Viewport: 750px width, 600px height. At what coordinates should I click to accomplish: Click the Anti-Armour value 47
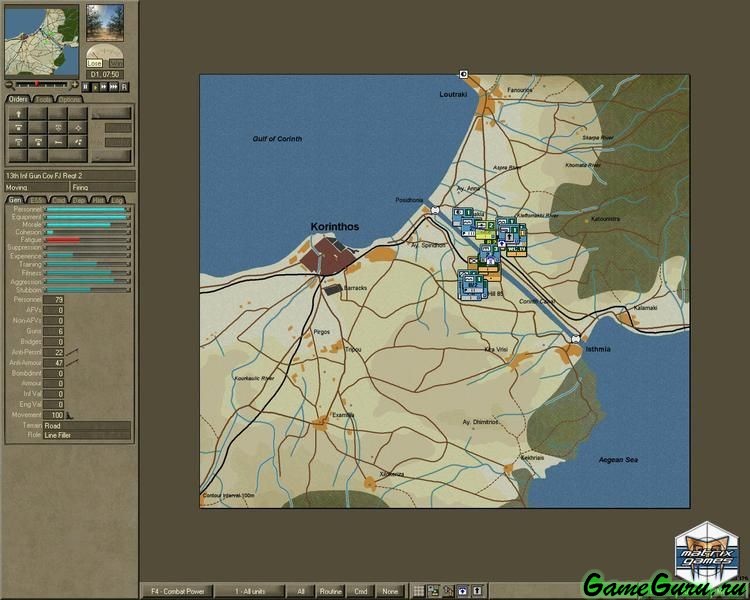54,363
